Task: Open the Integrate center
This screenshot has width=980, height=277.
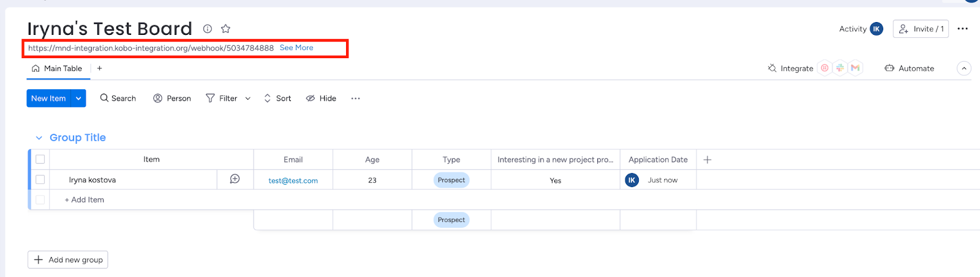Action: (790, 68)
